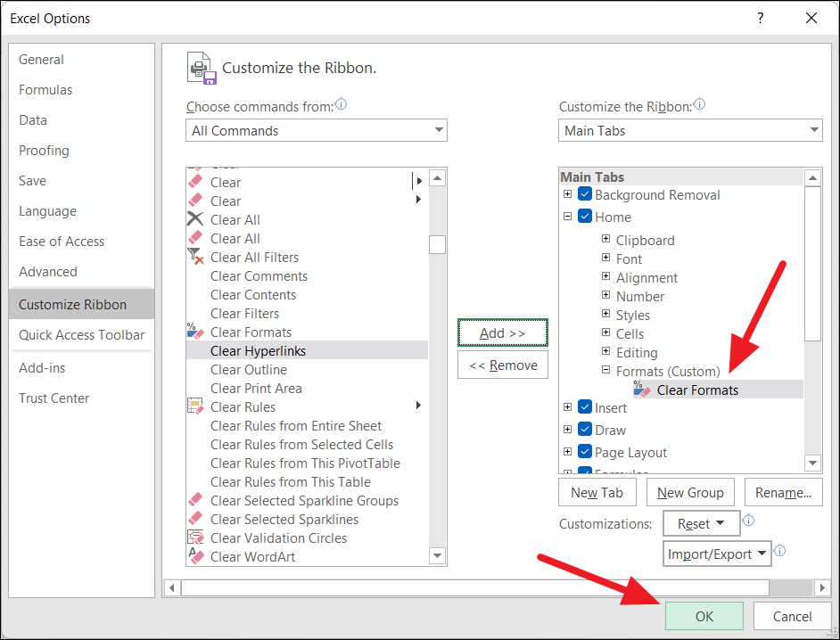Open the Quick Access Toolbar category
The width and height of the screenshot is (840, 640).
81,335
